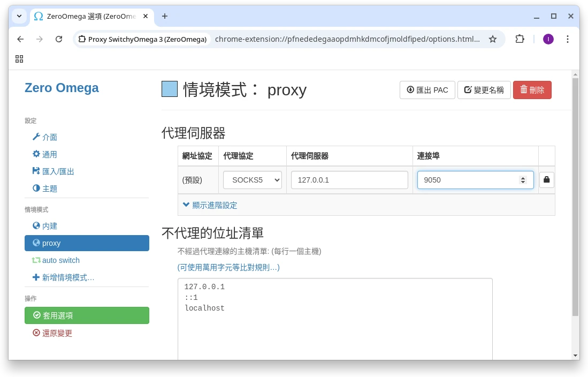
Task: Open the tab search dropdown arrow
Action: [19, 16]
